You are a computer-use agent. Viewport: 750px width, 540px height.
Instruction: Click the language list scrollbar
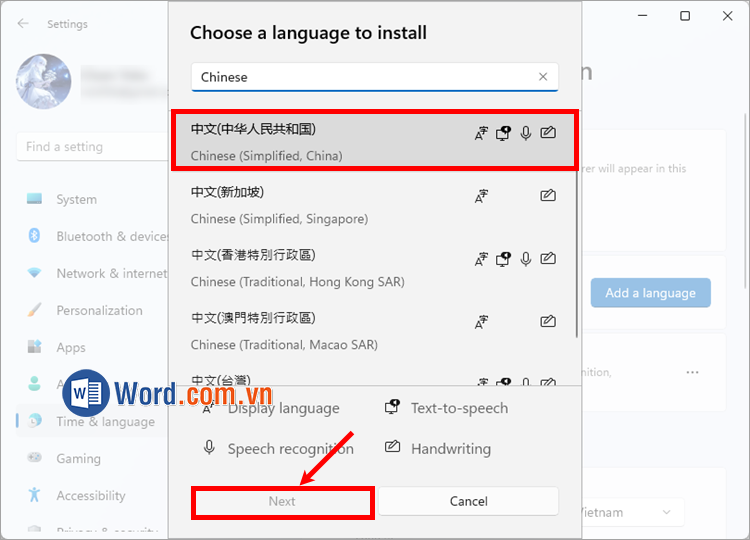point(577,253)
